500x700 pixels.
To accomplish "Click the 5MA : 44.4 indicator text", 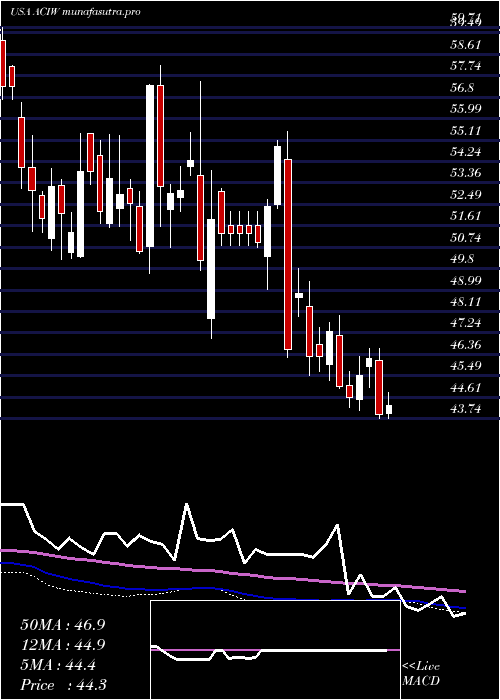I will [x=58, y=665].
